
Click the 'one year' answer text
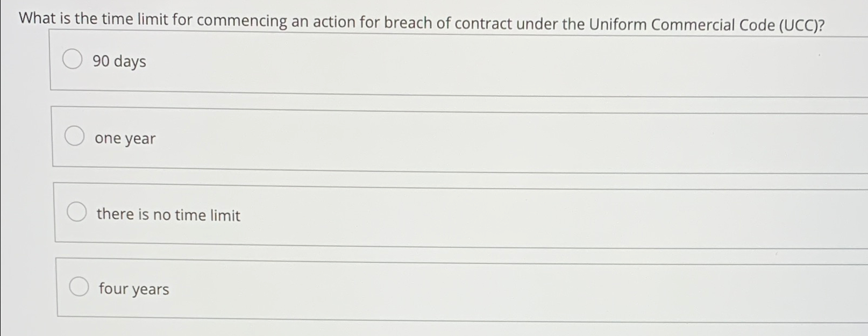pyautogui.click(x=125, y=138)
